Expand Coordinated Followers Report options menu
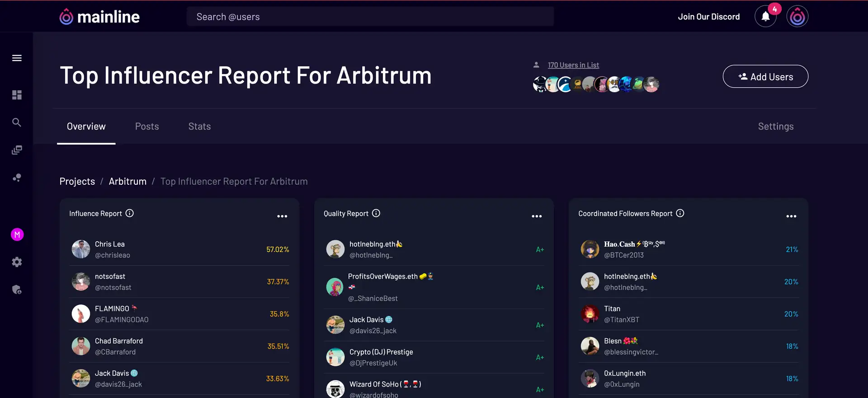This screenshot has height=398, width=868. click(x=791, y=216)
